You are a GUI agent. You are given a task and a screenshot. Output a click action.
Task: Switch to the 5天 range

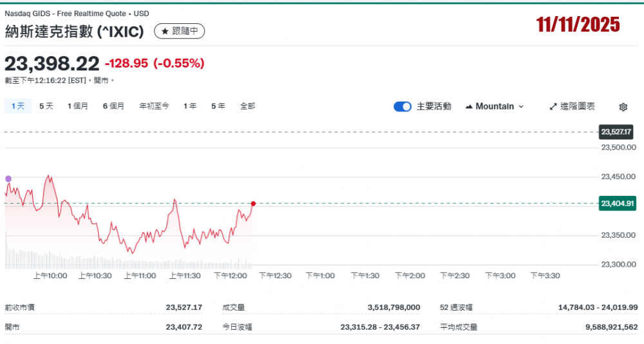click(x=46, y=106)
